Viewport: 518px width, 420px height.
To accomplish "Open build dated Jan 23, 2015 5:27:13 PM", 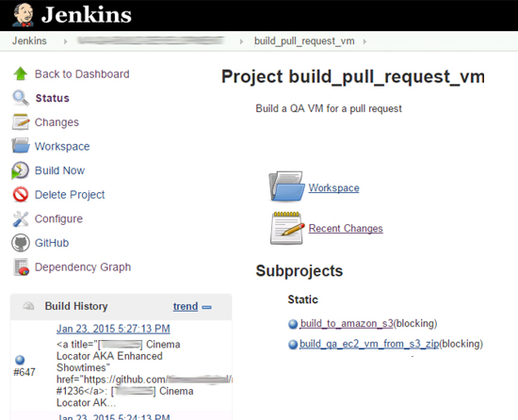I will [x=113, y=329].
